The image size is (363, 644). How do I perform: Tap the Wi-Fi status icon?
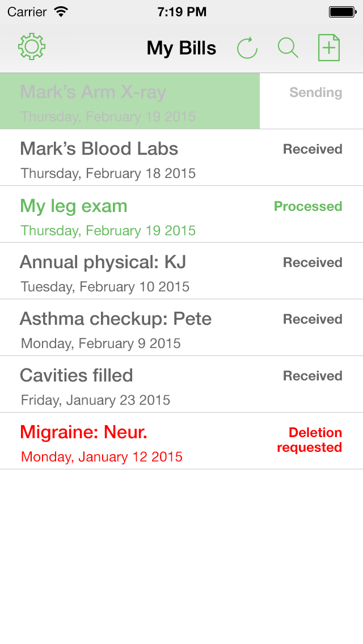coord(60,11)
